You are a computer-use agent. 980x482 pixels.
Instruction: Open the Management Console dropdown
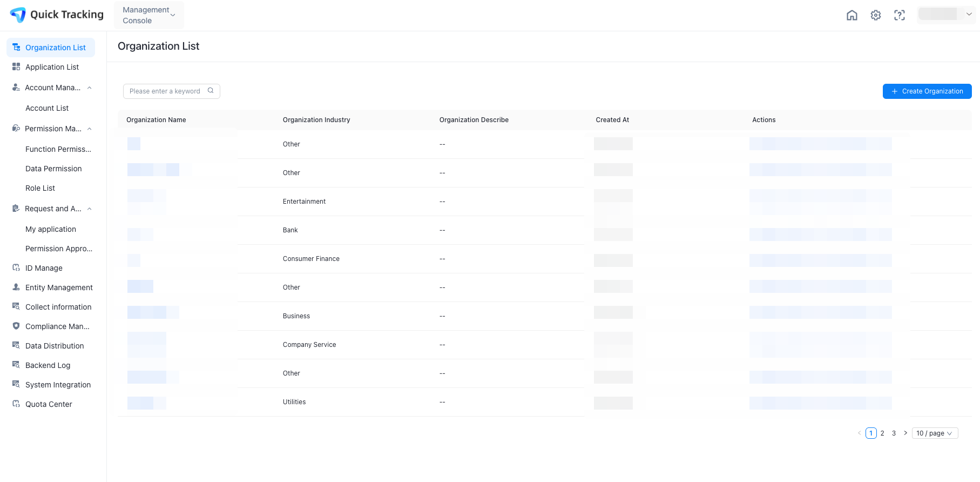tap(148, 15)
